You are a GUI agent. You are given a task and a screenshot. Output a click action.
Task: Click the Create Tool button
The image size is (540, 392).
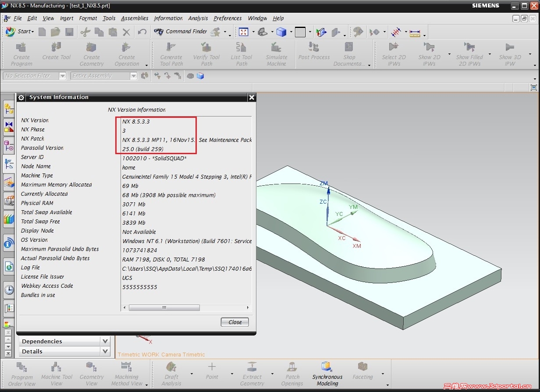pyautogui.click(x=57, y=51)
